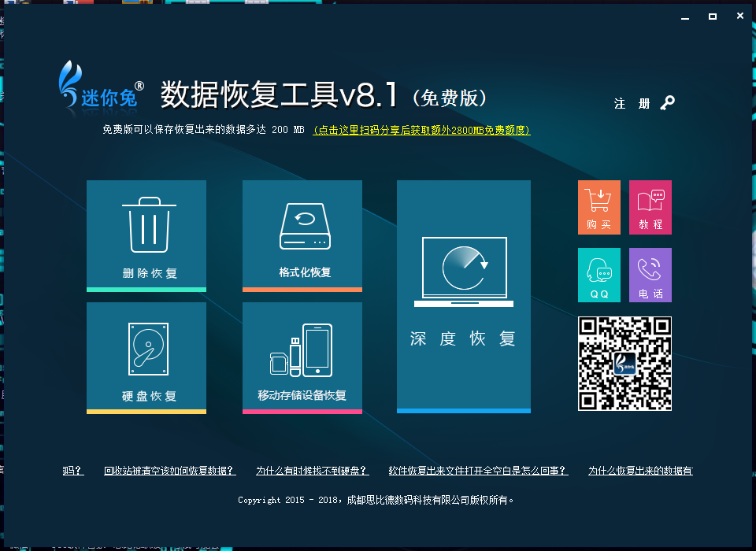756x551 pixels.
Task: Contact support via the QQ tile
Action: [598, 275]
